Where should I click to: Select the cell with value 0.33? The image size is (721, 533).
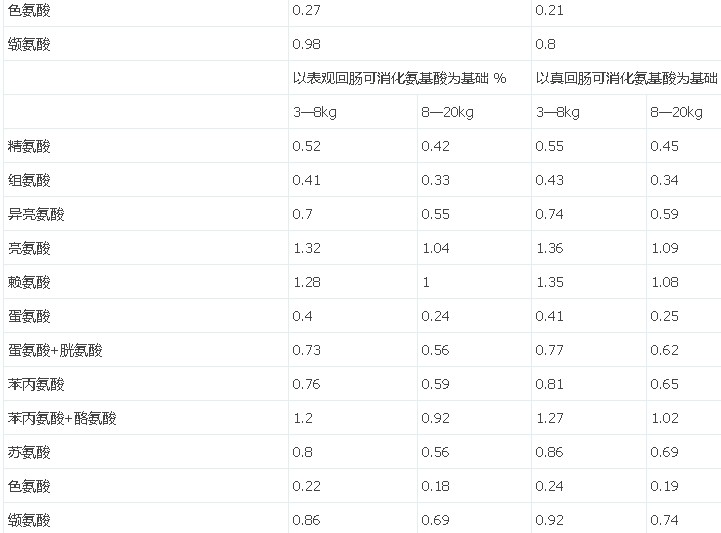pos(435,180)
